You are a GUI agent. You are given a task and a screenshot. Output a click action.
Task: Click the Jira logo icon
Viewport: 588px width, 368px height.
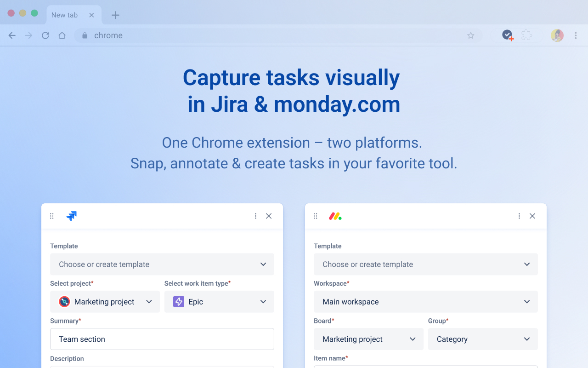(71, 216)
